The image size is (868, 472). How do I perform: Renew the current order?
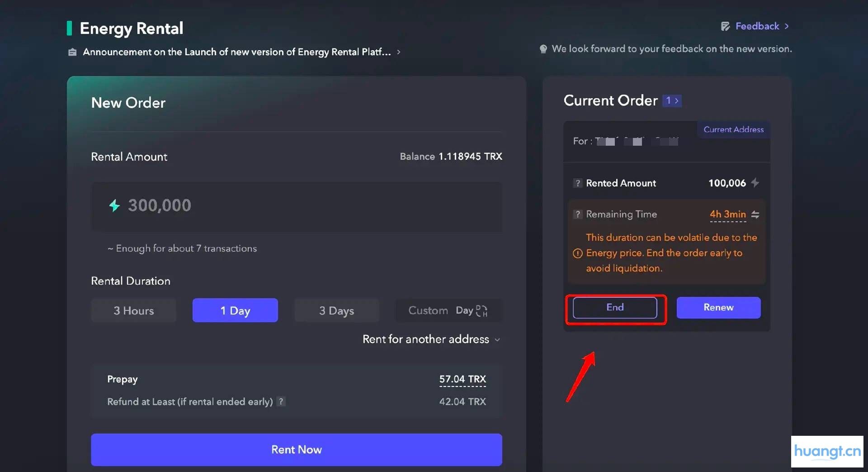(x=718, y=308)
